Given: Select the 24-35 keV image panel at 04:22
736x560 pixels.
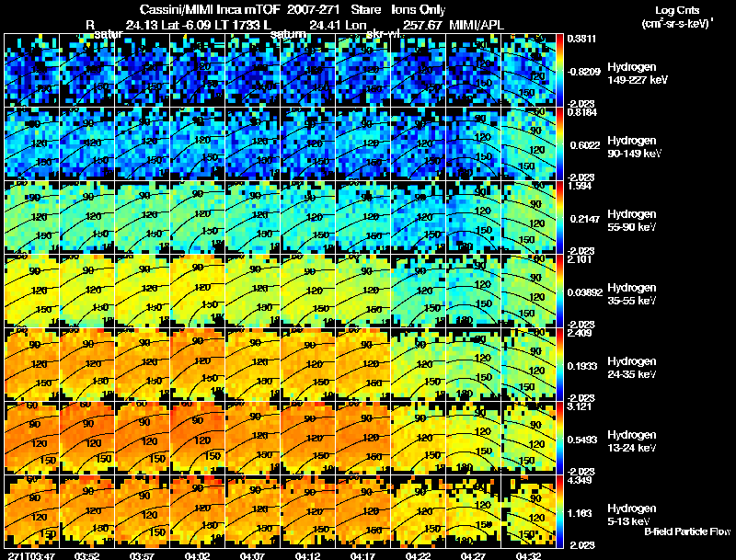Looking at the screenshot, I should tap(419, 364).
